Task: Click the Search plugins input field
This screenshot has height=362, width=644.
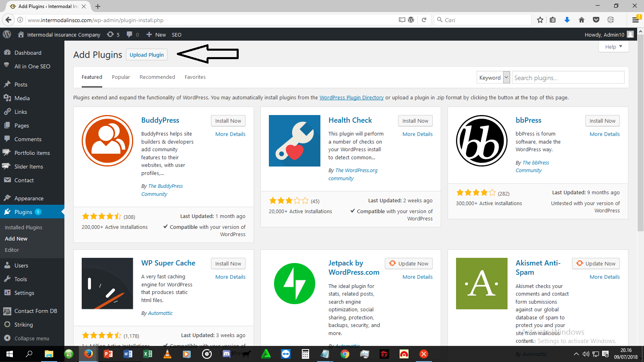Action: tap(568, 78)
